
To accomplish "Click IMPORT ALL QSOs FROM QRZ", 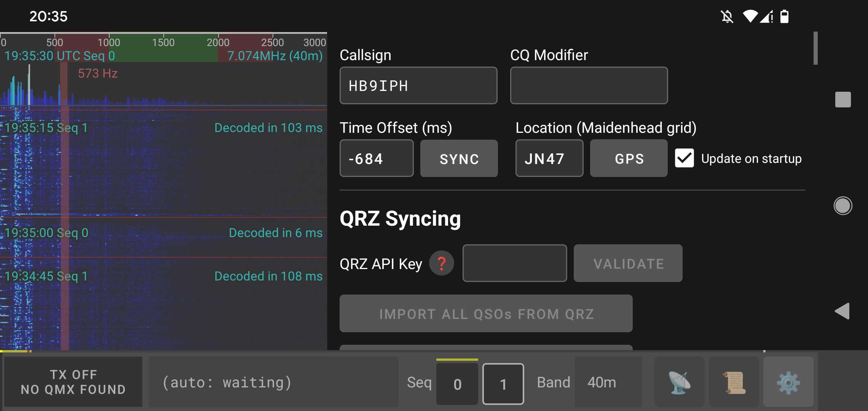I will [486, 314].
